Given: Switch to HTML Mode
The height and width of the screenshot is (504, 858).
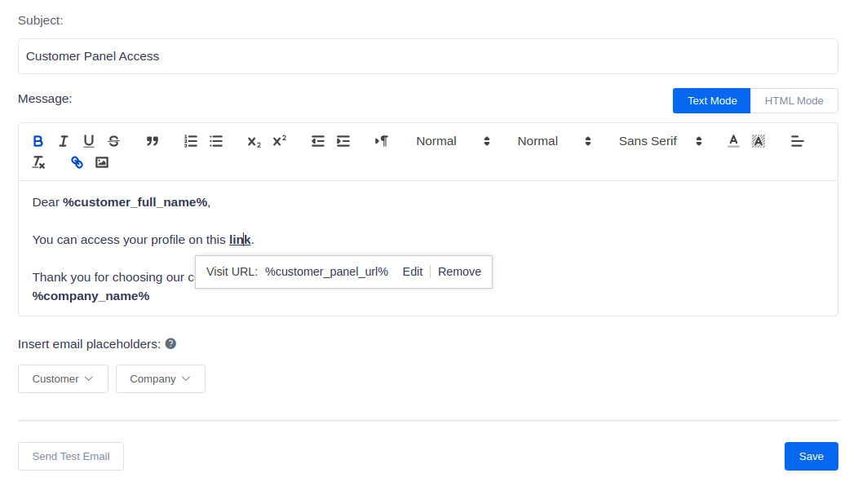Looking at the screenshot, I should 794,101.
